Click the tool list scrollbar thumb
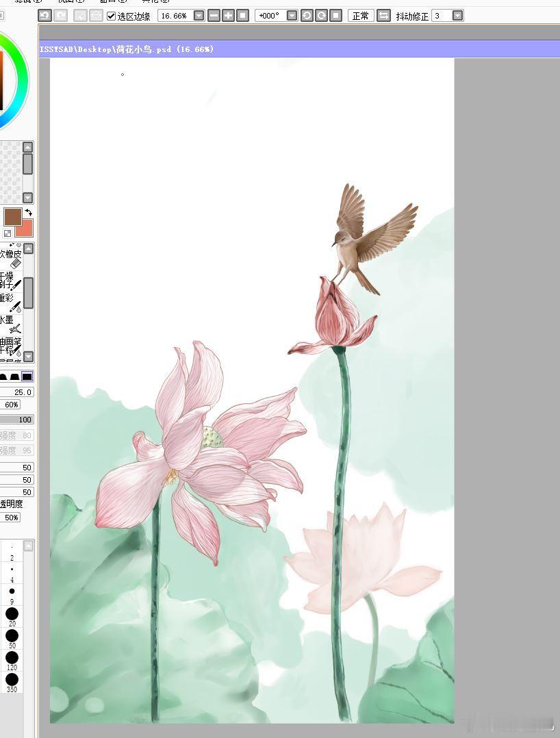This screenshot has height=738, width=560. (29, 293)
